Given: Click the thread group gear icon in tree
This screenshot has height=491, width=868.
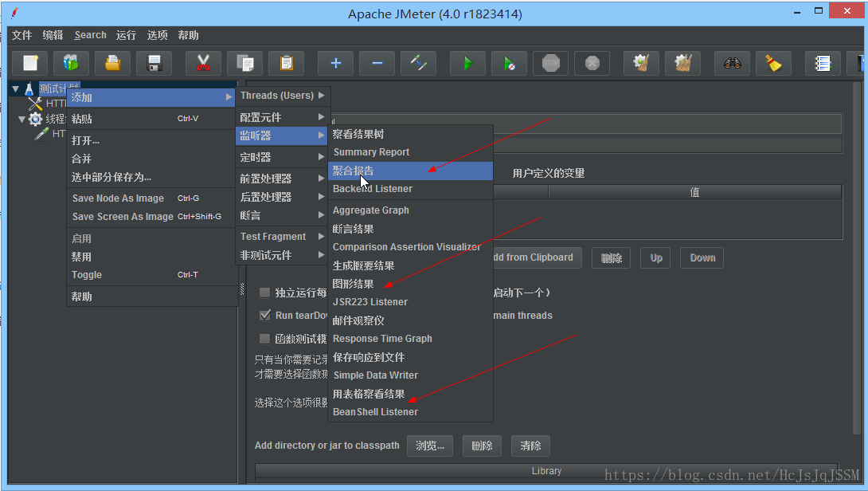Looking at the screenshot, I should click(35, 119).
